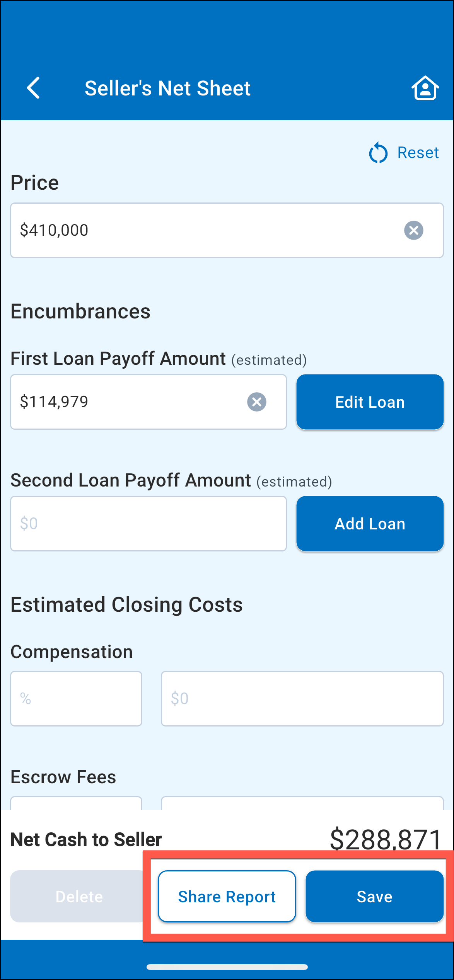Clear the Price field value
The width and height of the screenshot is (454, 980).
[x=413, y=230]
